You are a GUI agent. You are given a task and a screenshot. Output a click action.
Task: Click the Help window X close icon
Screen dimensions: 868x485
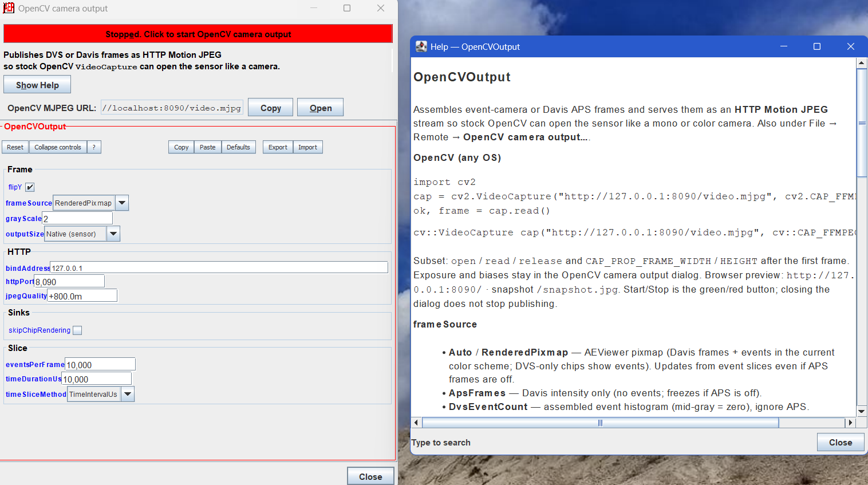(x=850, y=46)
